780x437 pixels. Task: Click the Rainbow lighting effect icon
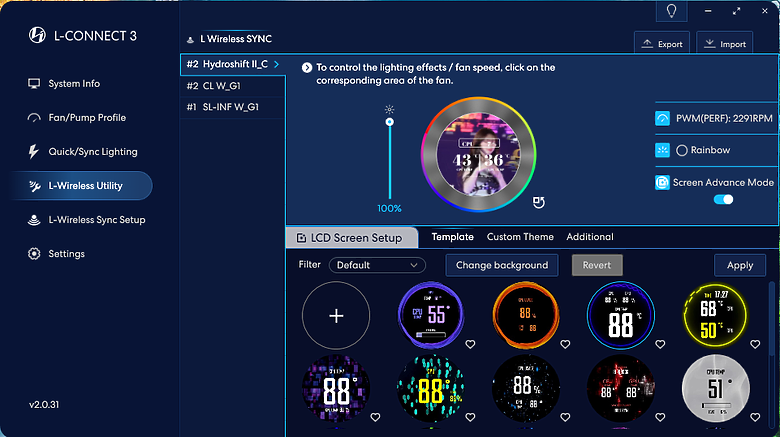tap(662, 150)
